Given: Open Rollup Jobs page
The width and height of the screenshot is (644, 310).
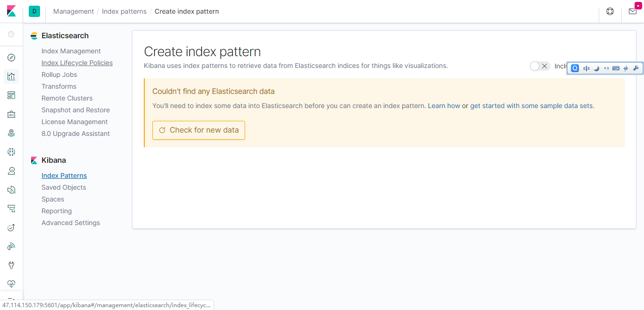Looking at the screenshot, I should click(59, 75).
